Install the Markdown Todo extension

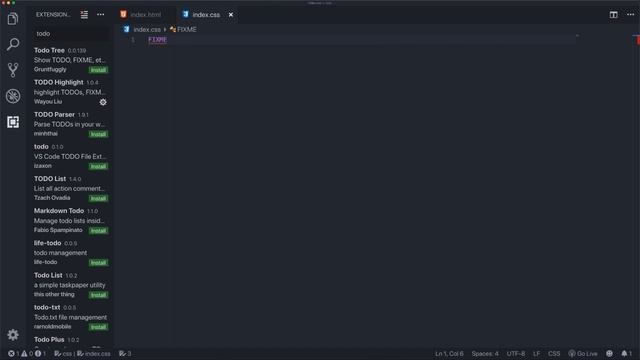[x=98, y=231]
